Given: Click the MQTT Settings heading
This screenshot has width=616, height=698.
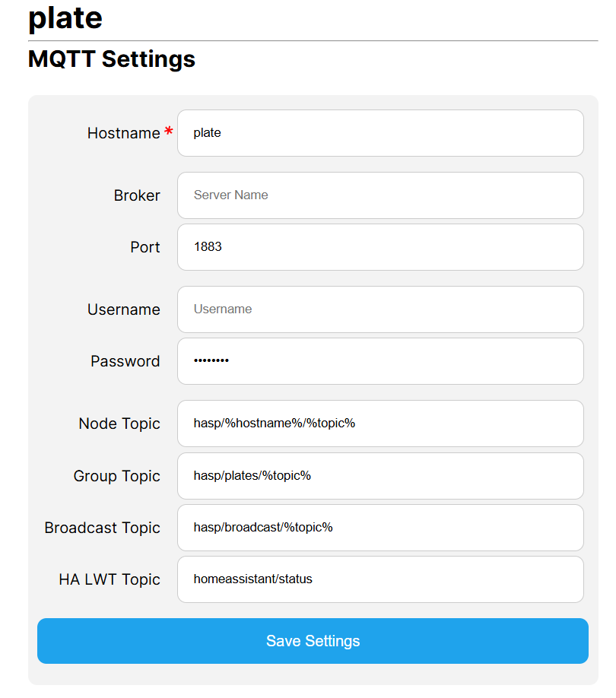Looking at the screenshot, I should [112, 59].
